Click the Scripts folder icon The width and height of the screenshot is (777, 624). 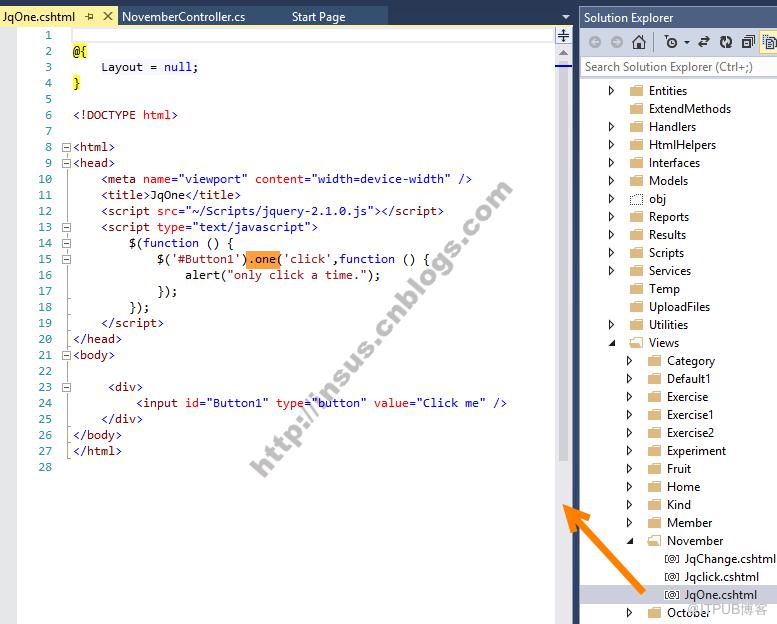(x=636, y=253)
